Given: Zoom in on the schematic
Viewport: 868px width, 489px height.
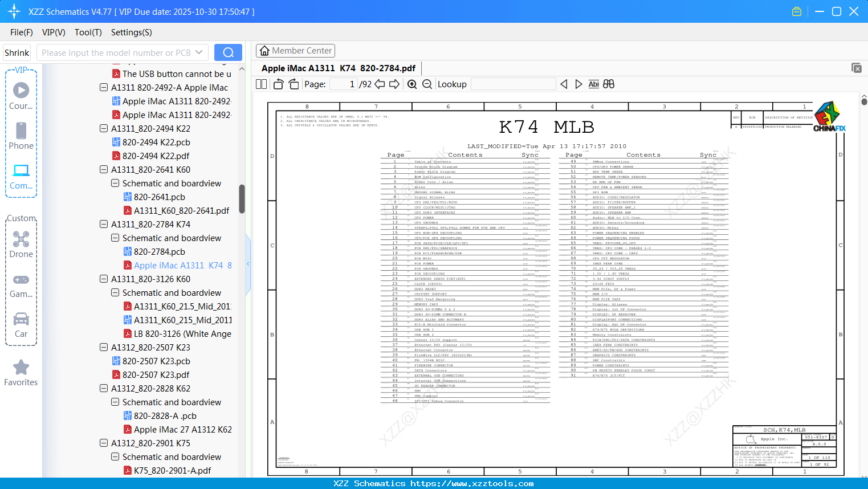Looking at the screenshot, I should pos(412,84).
